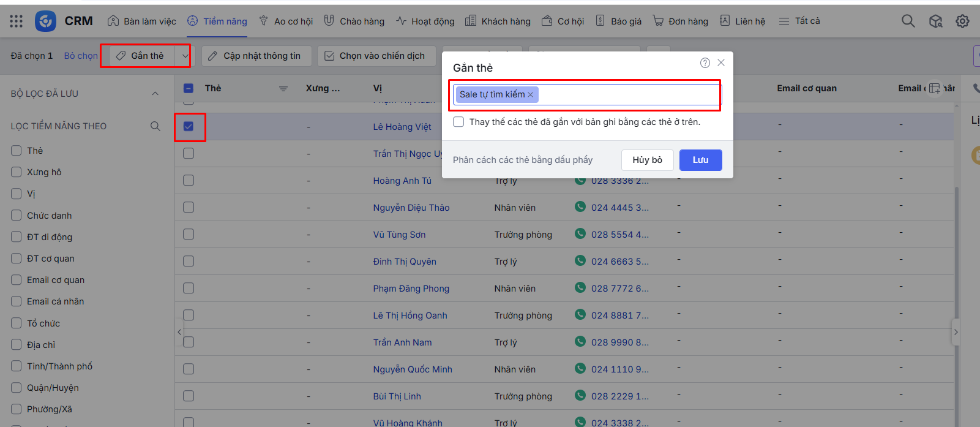
Task: Open the settings gear icon
Action: (962, 21)
